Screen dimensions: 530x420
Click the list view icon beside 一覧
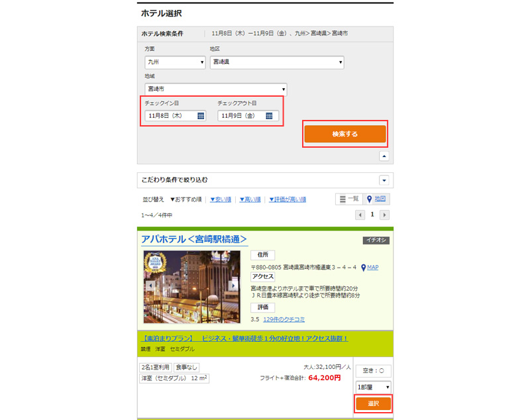[x=343, y=199]
